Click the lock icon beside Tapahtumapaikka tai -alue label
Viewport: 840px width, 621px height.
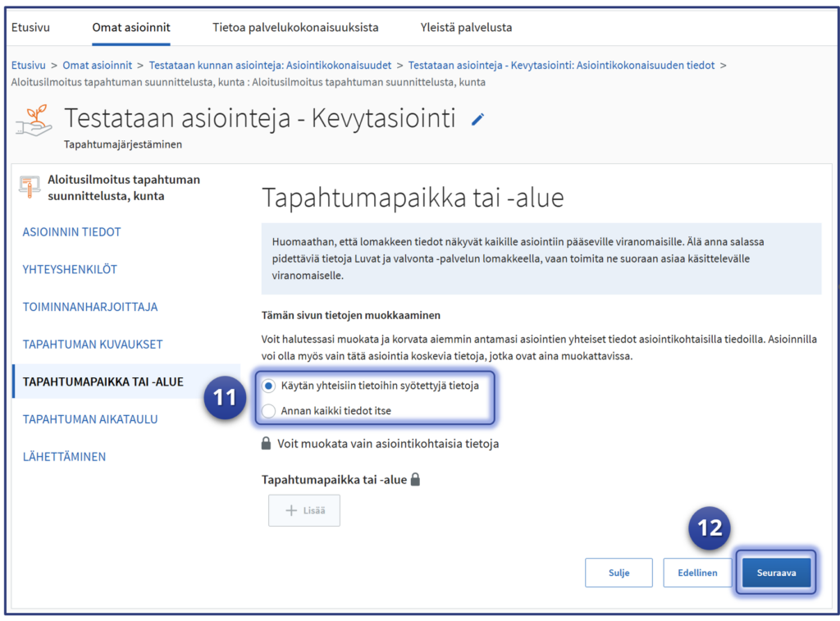tap(415, 480)
